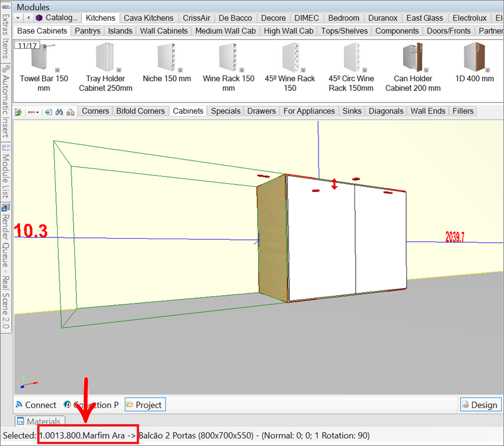
Task: Show the Corners category
Action: [95, 111]
